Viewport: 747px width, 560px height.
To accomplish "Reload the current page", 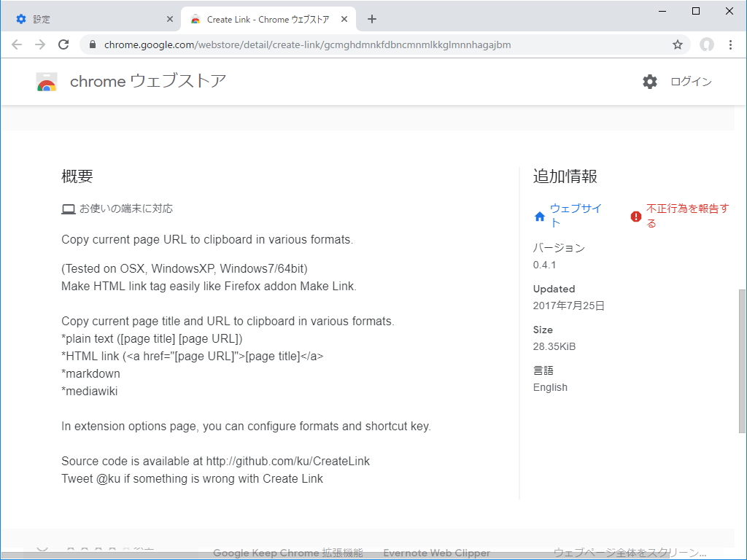I will (63, 44).
